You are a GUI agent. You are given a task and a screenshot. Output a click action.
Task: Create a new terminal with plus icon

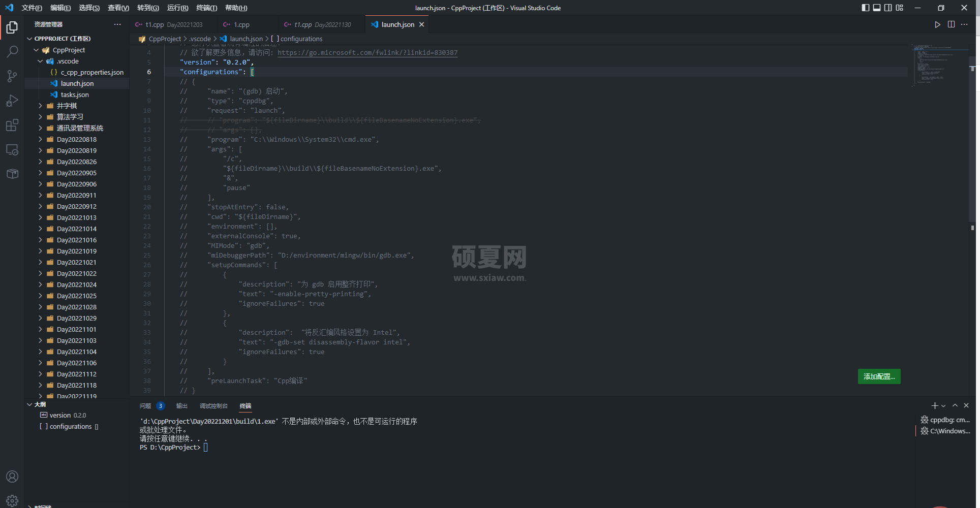934,405
